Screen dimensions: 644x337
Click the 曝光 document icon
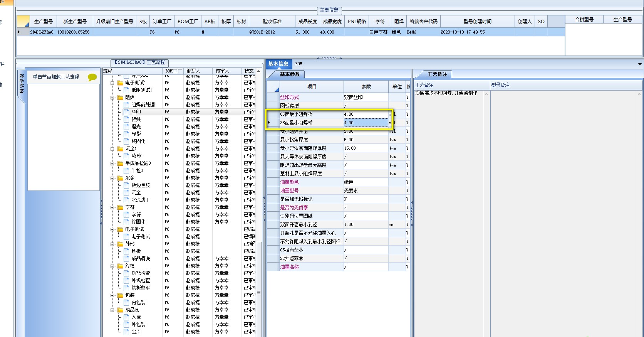(x=126, y=126)
